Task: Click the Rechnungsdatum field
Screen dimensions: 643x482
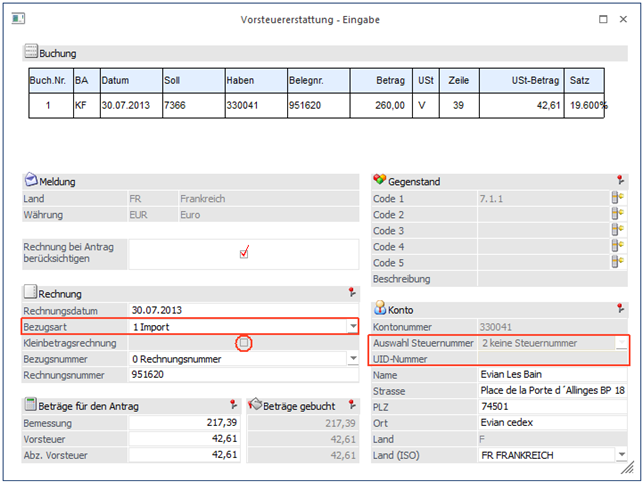Action: coord(240,310)
